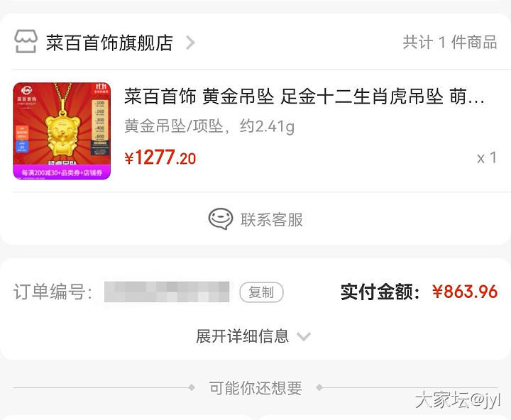
Task: Expand 展开详细信息 details
Action: [x=242, y=336]
